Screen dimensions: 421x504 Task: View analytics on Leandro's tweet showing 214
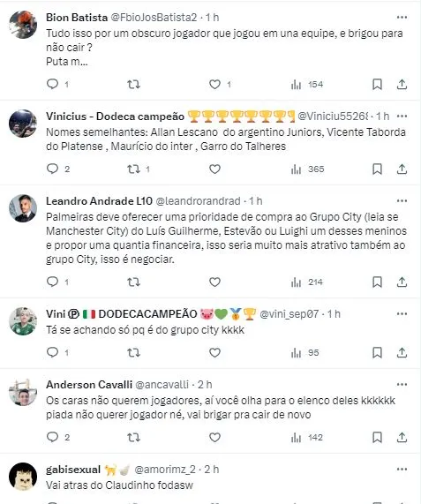(x=306, y=282)
